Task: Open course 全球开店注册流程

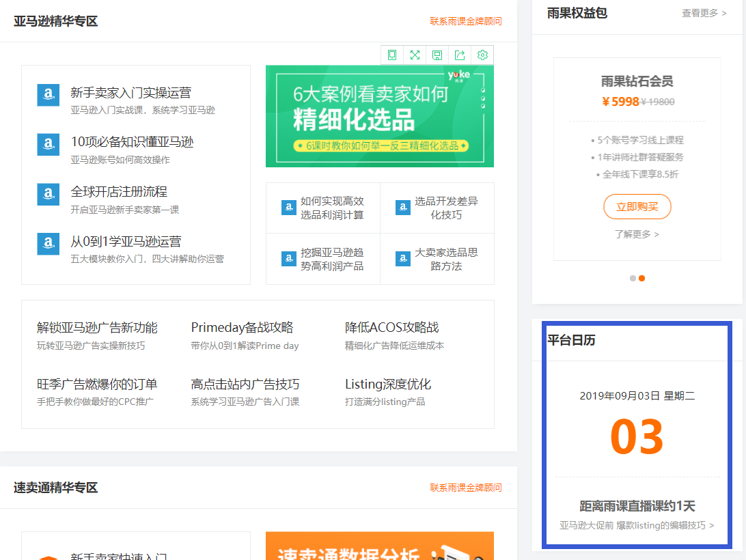Action: click(x=119, y=192)
